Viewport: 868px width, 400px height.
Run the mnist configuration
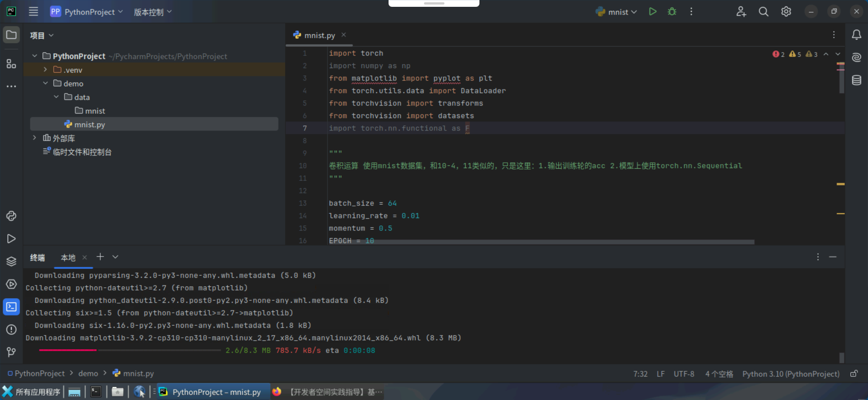(x=653, y=12)
